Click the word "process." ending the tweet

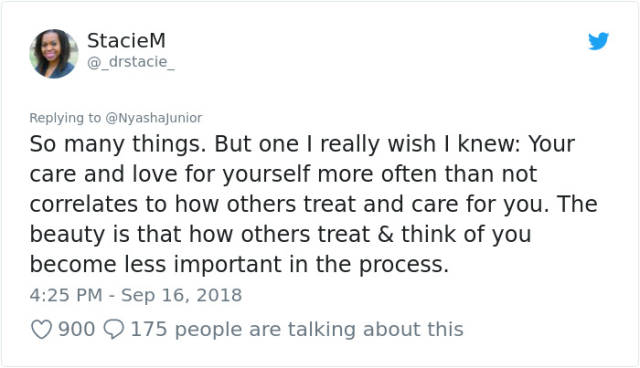tap(404, 265)
